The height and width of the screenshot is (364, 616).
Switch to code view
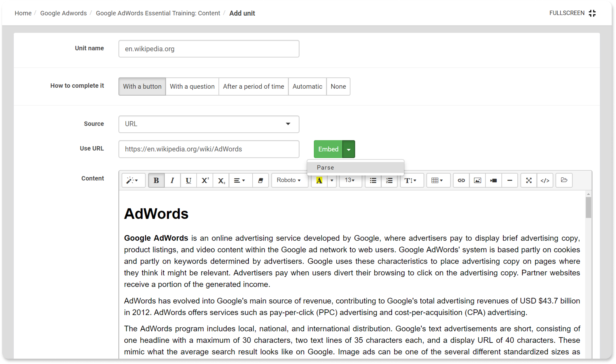coord(545,180)
